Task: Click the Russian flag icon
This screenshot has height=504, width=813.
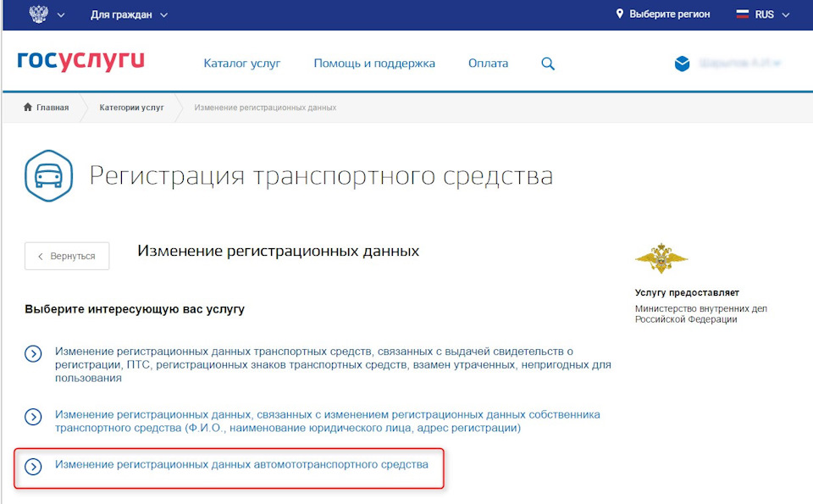Action: pyautogui.click(x=743, y=14)
